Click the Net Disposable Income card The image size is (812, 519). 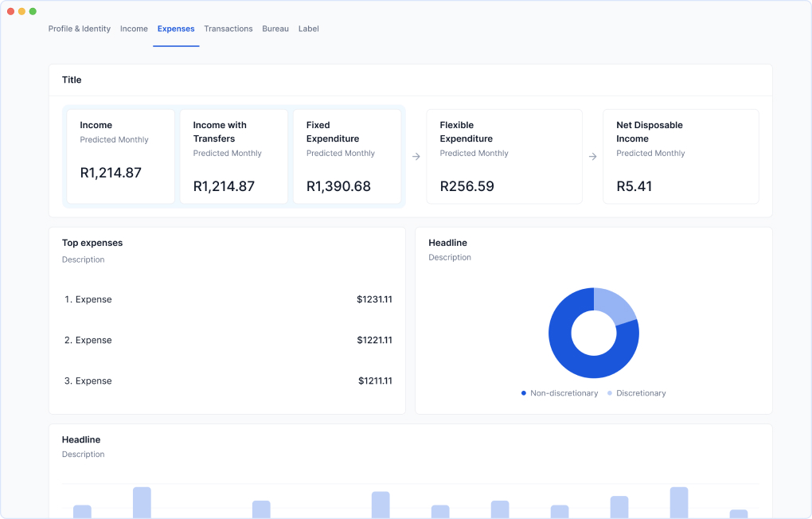coord(680,157)
